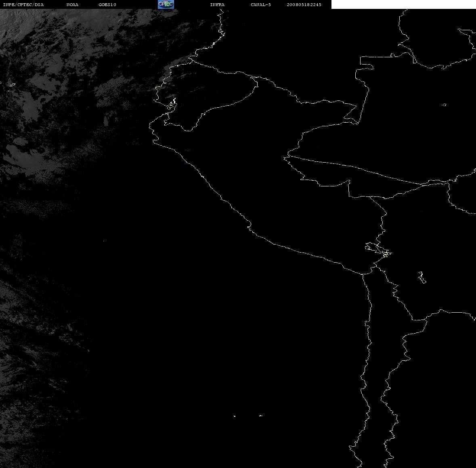This screenshot has width=476, height=468.
Task: Select the NOAA label in header
Action: point(72,4)
